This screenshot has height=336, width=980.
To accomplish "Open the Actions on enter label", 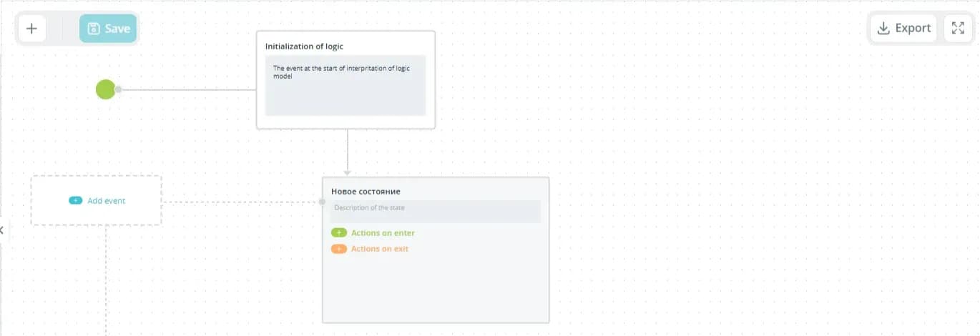I will tap(383, 233).
